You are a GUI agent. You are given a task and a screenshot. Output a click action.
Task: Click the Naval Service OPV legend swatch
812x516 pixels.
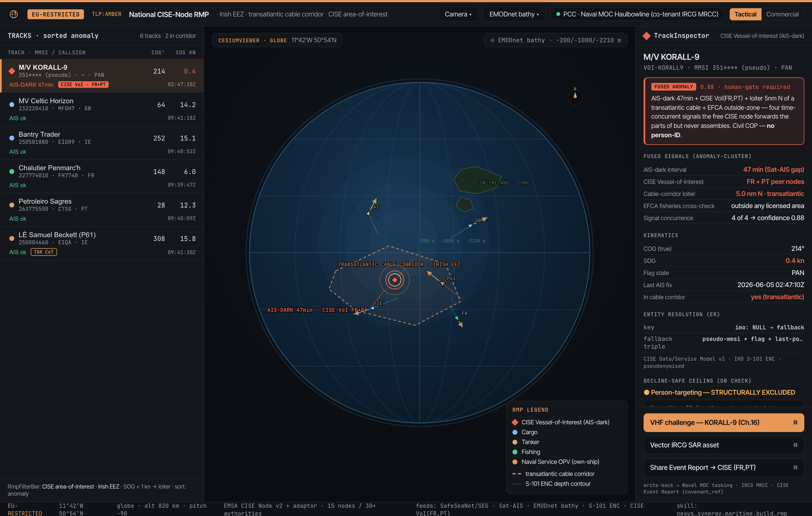tap(515, 462)
